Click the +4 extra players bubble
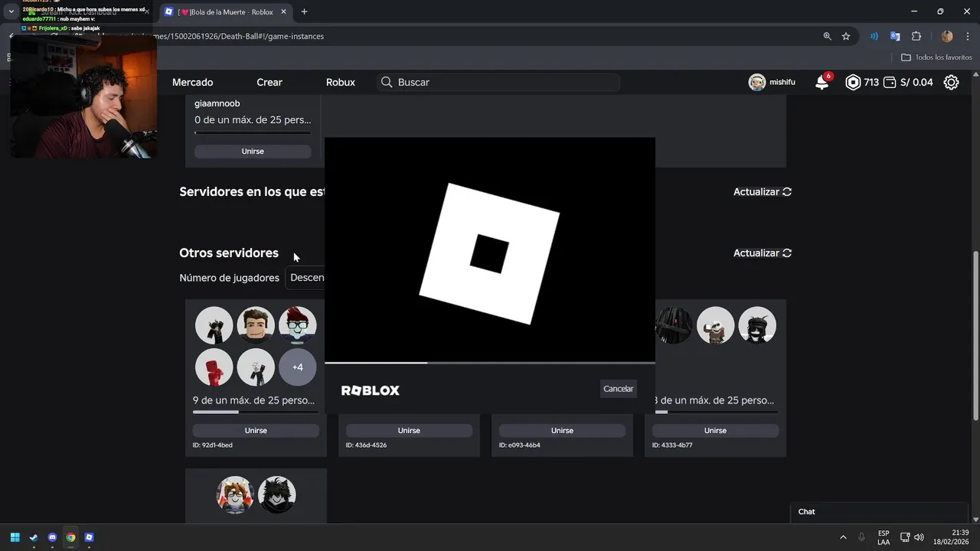Screen dimensions: 980x551 298,367
